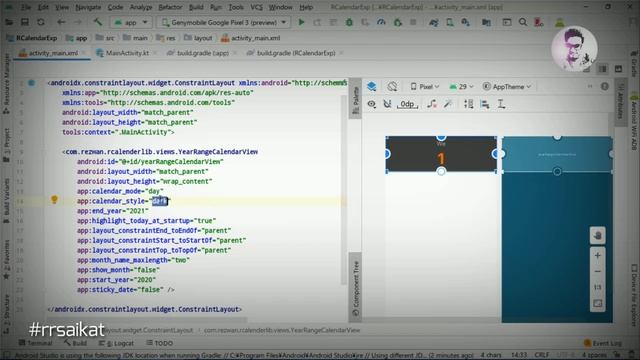The height and width of the screenshot is (360, 640).
Task: Click the Run app play button
Action: point(301,22)
